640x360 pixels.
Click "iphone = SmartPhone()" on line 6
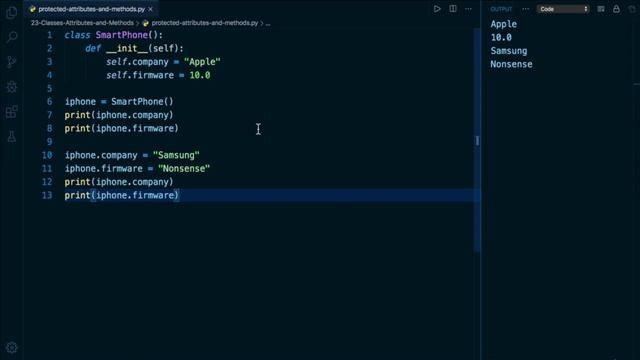pyautogui.click(x=119, y=102)
